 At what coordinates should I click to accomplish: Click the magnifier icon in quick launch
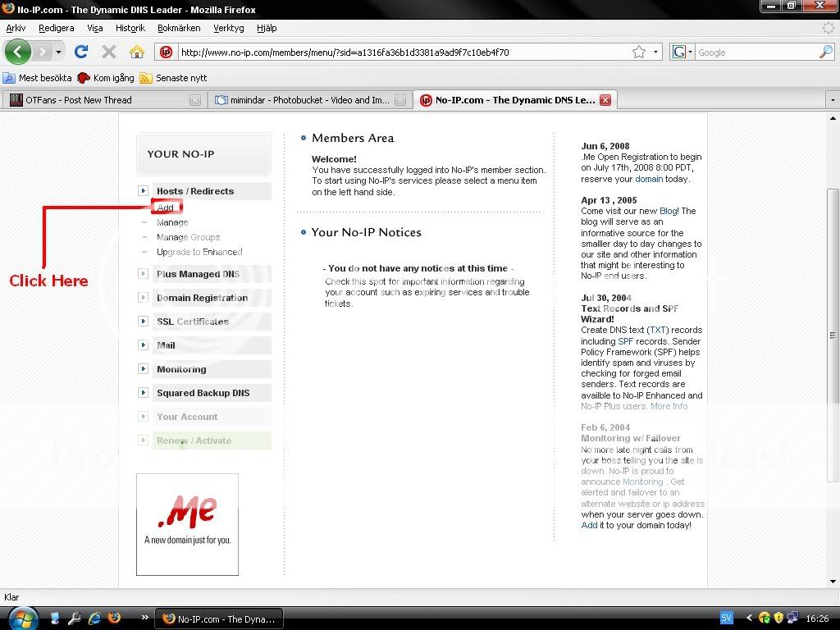tap(75, 619)
